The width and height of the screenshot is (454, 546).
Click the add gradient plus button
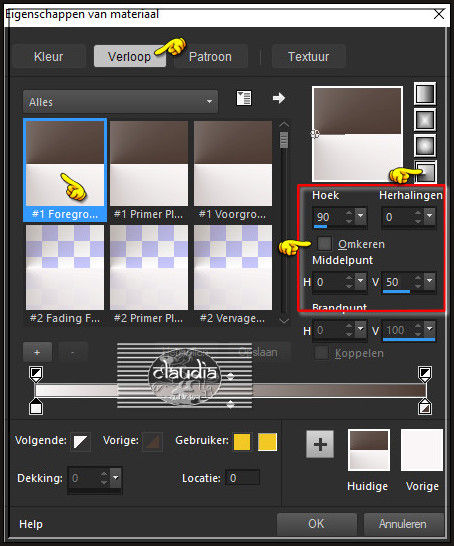click(37, 352)
